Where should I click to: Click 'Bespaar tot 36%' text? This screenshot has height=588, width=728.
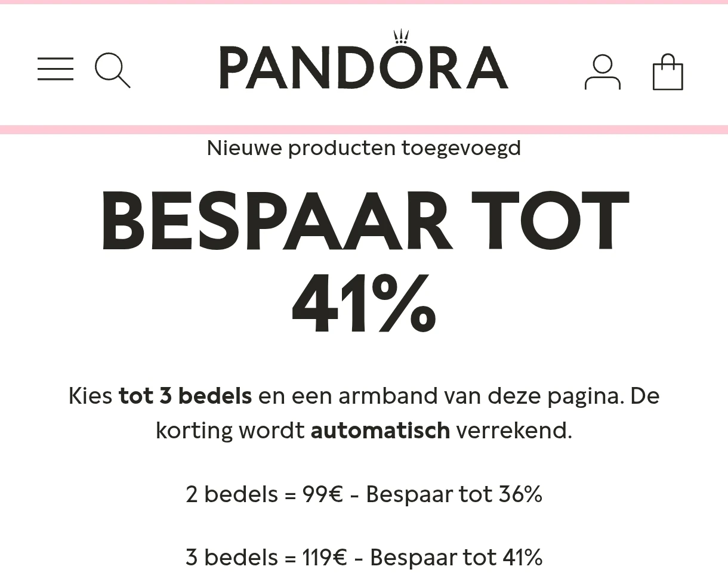(x=454, y=494)
